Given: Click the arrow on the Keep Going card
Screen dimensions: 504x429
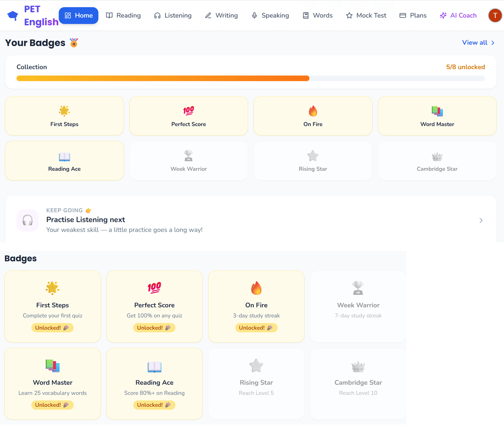Looking at the screenshot, I should (481, 220).
